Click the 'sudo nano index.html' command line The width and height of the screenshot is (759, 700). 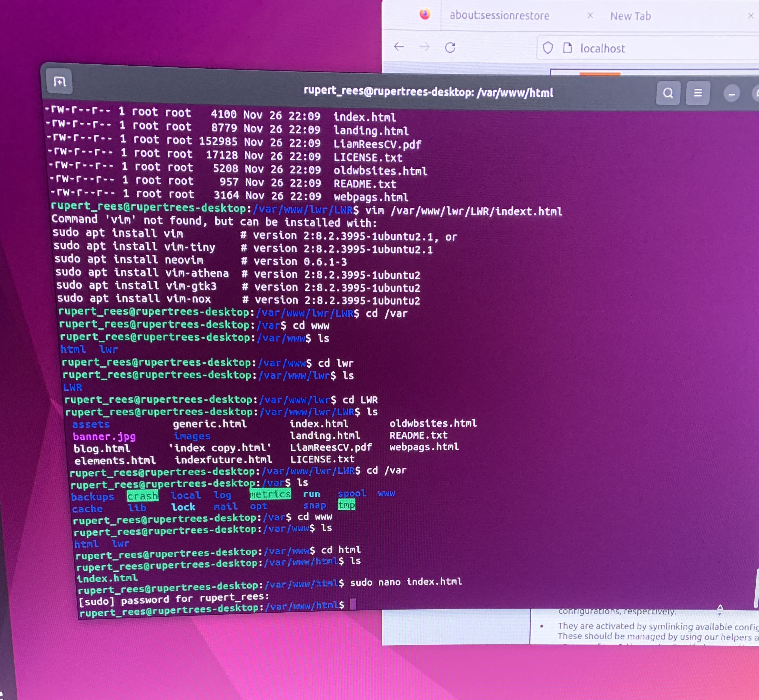coord(406,582)
